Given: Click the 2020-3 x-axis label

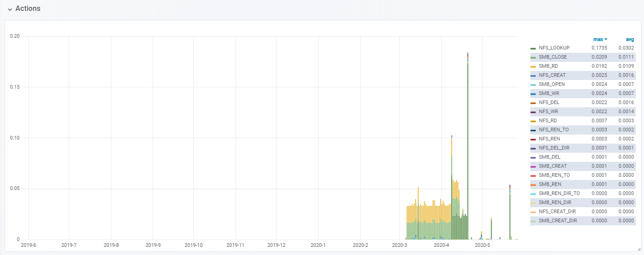Looking at the screenshot, I should tap(400, 245).
